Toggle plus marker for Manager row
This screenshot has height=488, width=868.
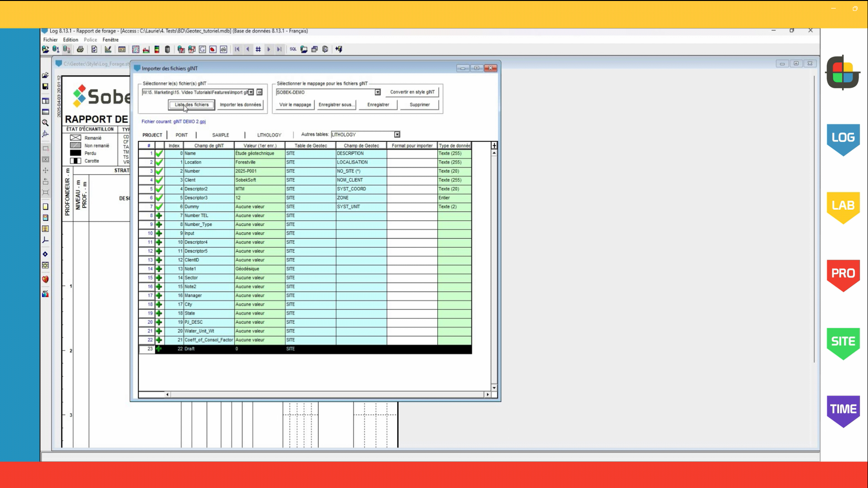[159, 296]
